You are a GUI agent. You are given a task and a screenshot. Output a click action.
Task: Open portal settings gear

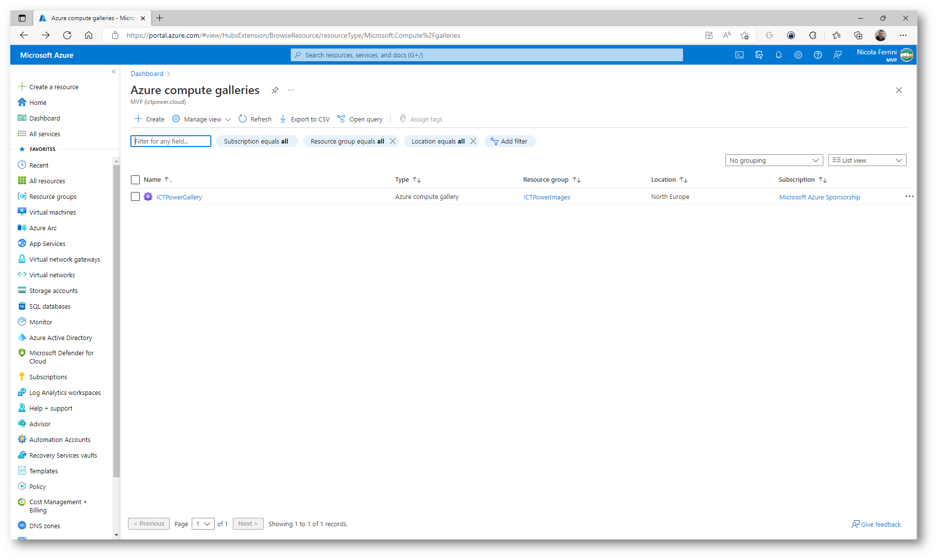(798, 55)
